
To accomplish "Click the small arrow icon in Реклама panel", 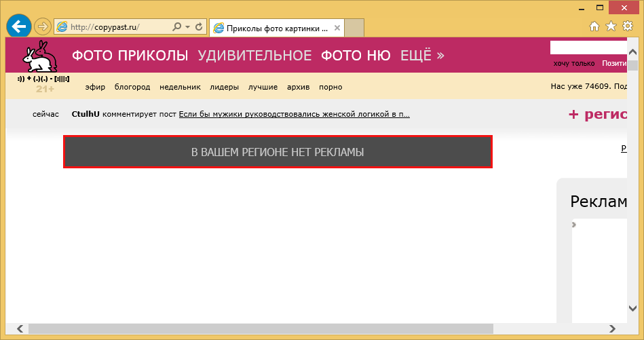I will coord(574,225).
